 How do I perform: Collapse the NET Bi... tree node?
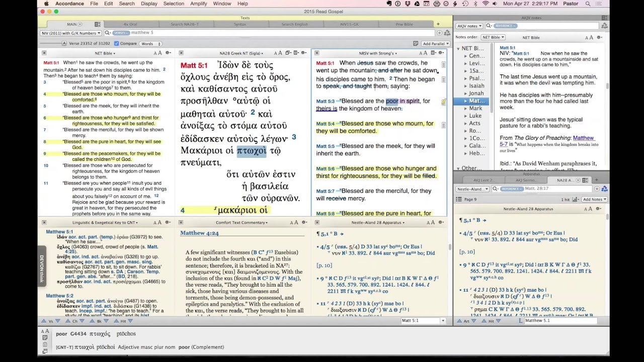coord(458,48)
